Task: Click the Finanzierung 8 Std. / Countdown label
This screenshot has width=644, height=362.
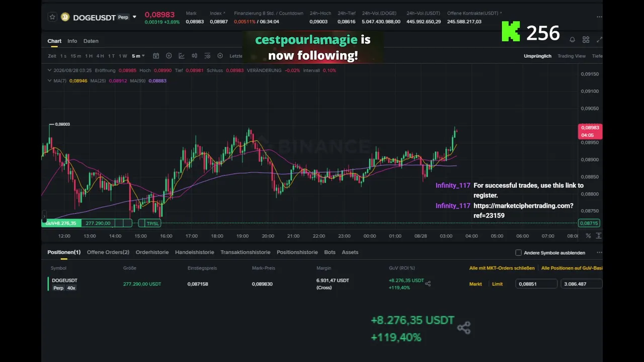Action: pyautogui.click(x=269, y=13)
